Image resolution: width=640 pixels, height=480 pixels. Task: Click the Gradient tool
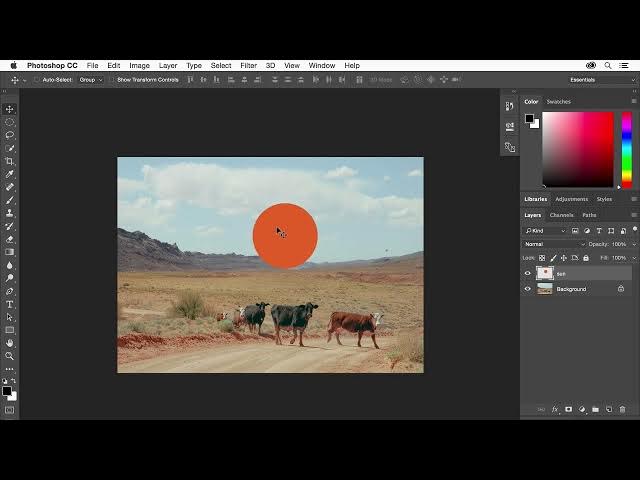point(10,252)
